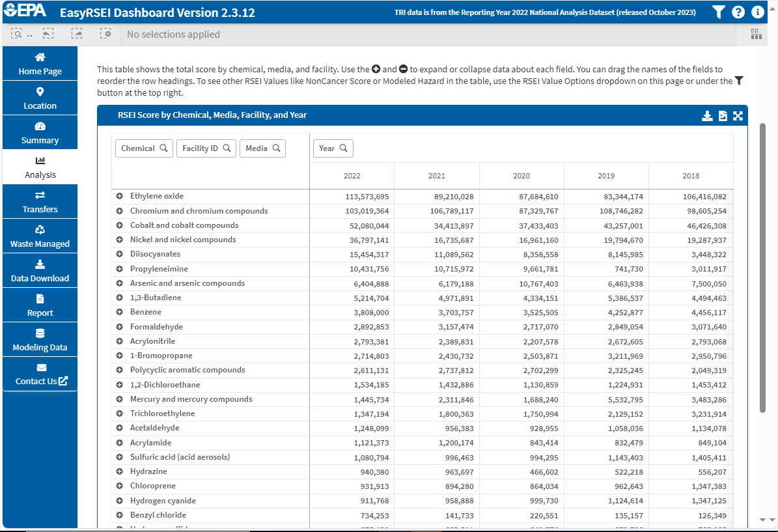
Task: Download the RSEI Score table data
Action: tap(707, 115)
